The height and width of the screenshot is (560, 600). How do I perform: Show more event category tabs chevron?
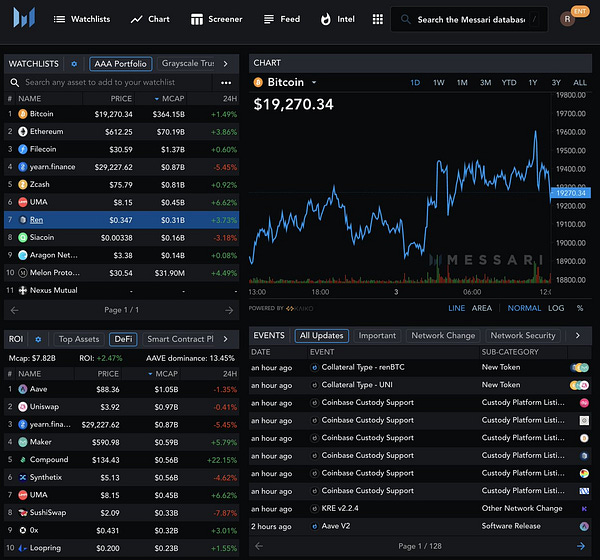tap(577, 336)
